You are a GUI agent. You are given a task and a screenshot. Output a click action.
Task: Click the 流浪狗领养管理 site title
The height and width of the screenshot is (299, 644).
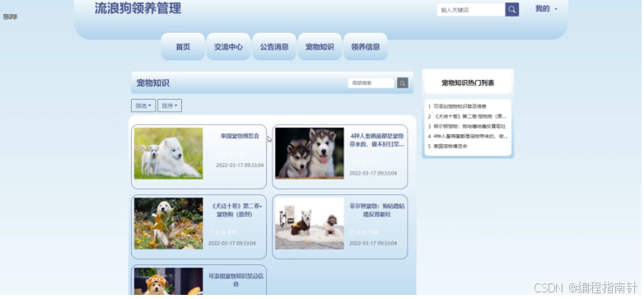(x=138, y=8)
